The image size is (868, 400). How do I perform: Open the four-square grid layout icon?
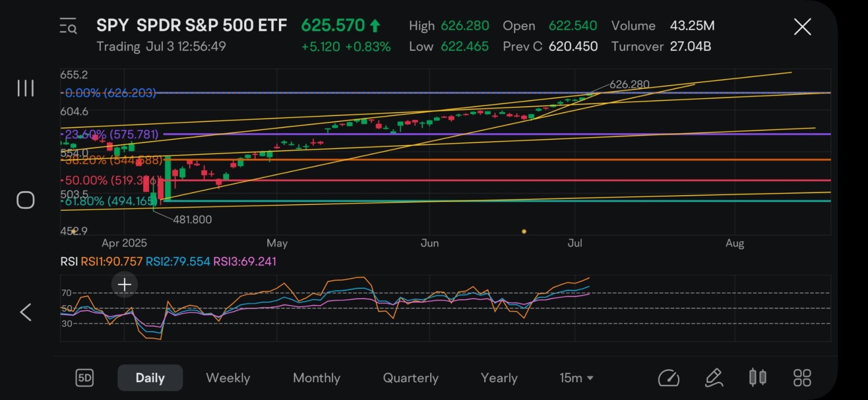802,378
